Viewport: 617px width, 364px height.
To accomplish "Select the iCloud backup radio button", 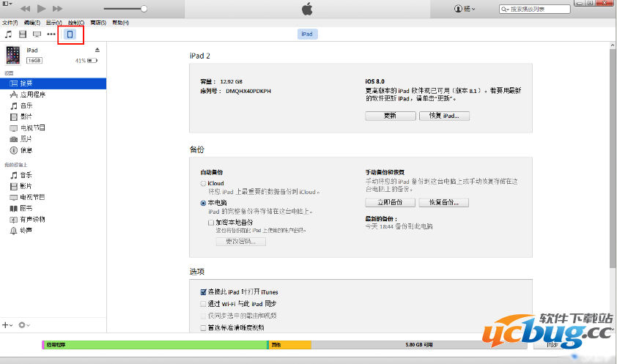I will pos(204,184).
